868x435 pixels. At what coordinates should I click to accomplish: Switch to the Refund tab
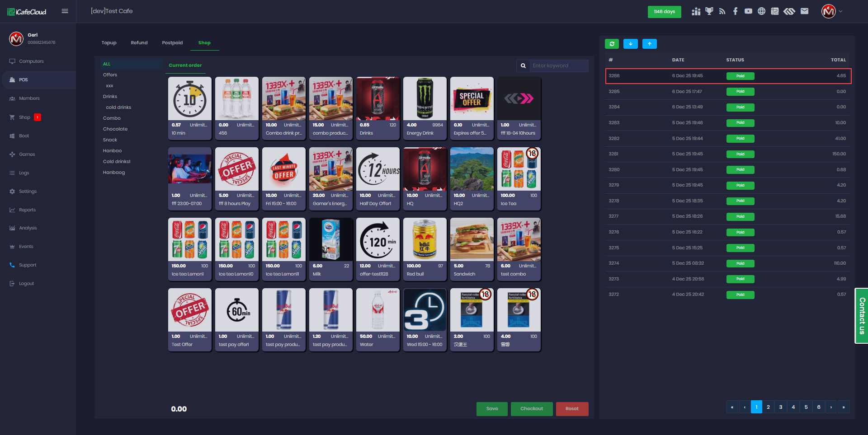pos(139,43)
